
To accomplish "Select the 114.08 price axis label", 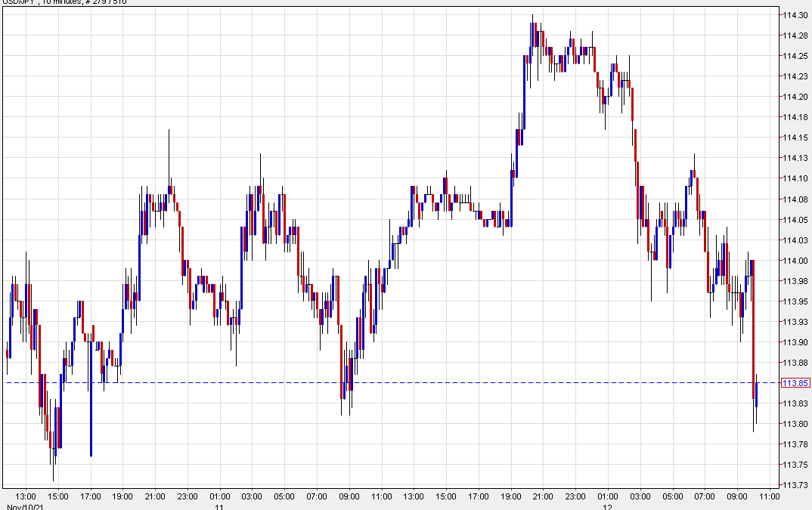I will coord(795,199).
